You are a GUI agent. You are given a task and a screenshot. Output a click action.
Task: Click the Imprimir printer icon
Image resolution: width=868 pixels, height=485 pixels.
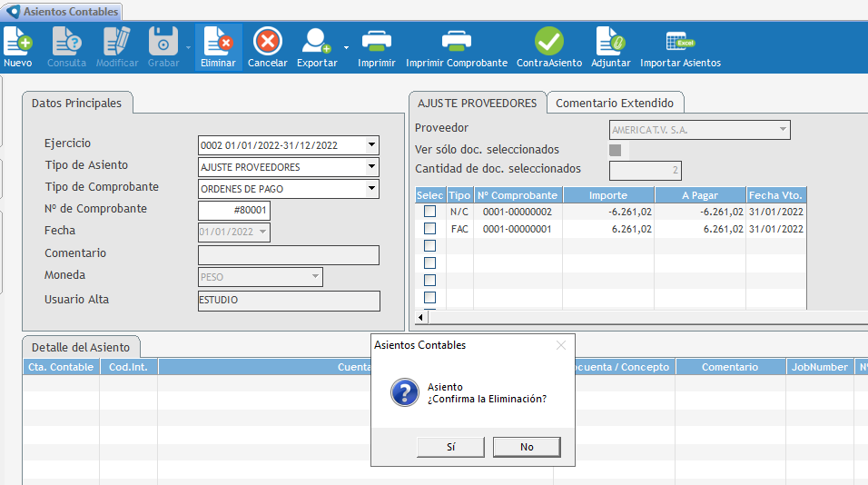(376, 42)
